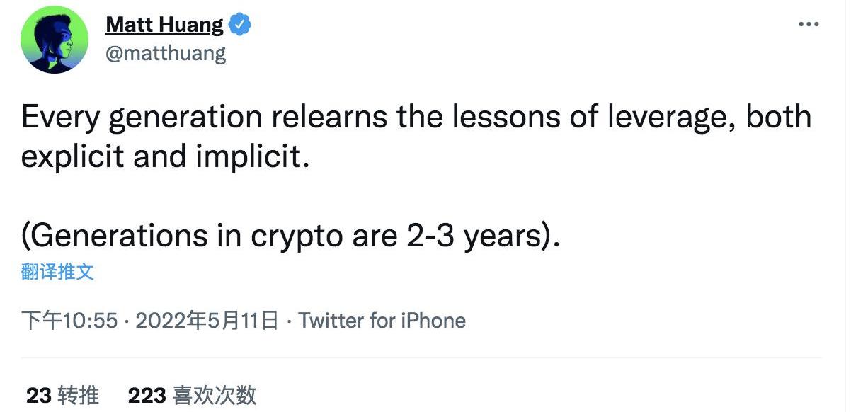The height and width of the screenshot is (412, 868).
Task: Translate the tweet via 翻译推文
Action: point(57,272)
